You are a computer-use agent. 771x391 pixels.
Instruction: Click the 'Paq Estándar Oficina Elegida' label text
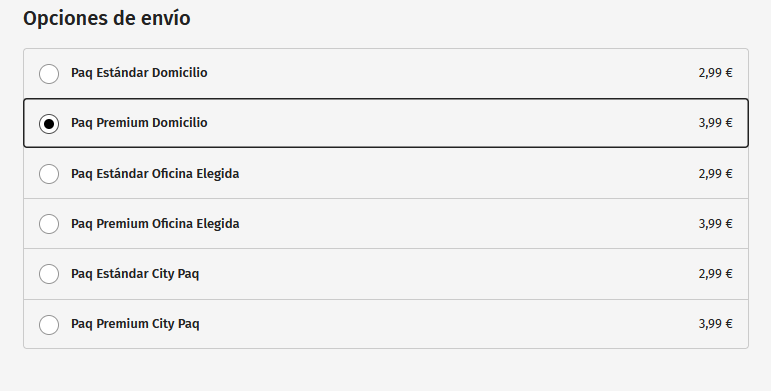(155, 174)
